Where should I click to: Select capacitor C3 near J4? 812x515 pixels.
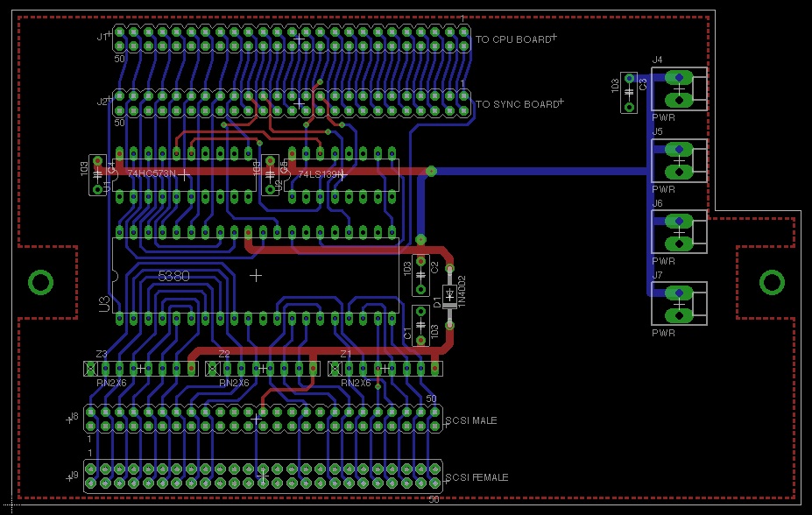pyautogui.click(x=629, y=93)
